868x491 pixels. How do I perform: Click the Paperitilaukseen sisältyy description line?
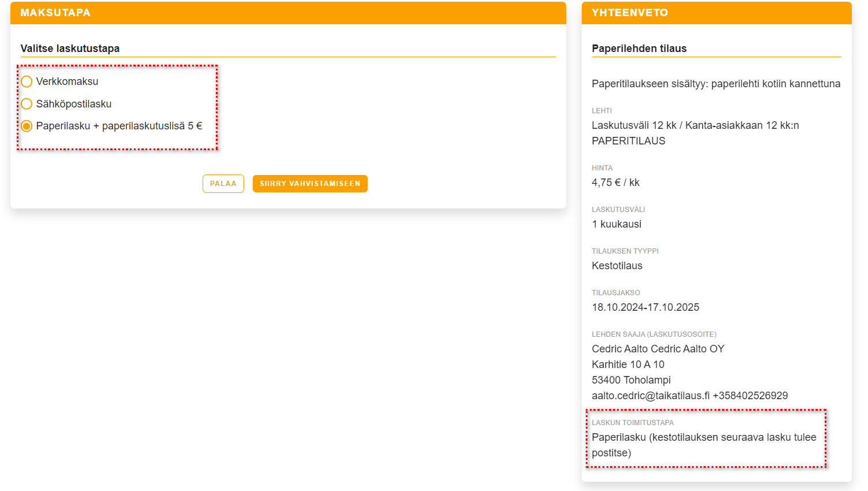point(716,84)
